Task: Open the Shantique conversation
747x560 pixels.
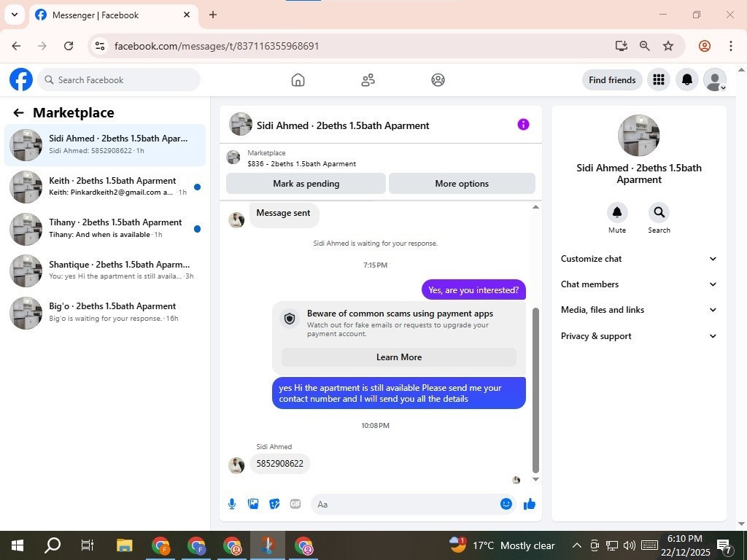Action: (x=105, y=271)
